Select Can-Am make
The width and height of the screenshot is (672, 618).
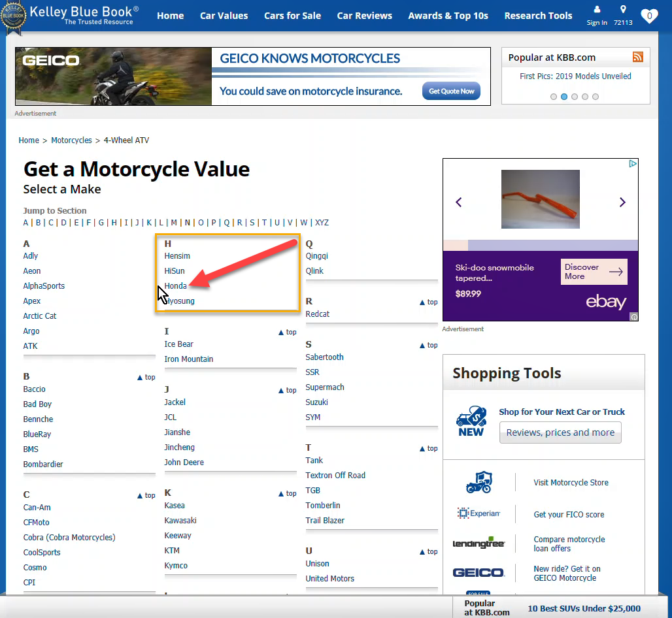coord(37,507)
